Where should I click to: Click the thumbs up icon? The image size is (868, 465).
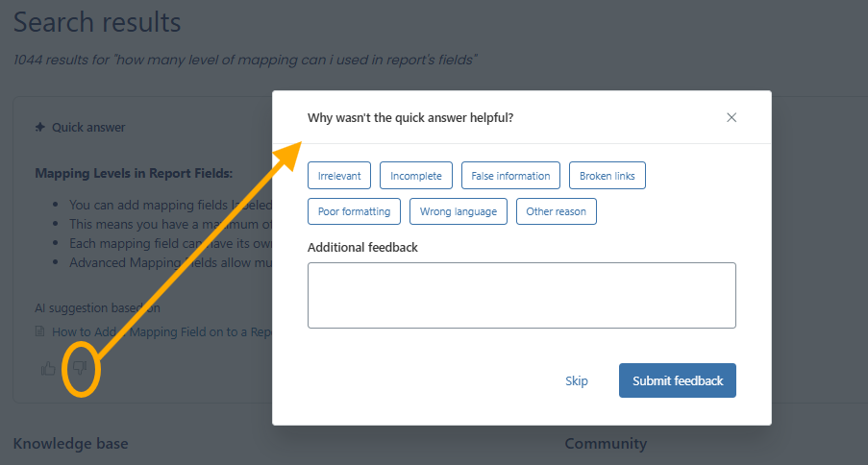tap(49, 368)
